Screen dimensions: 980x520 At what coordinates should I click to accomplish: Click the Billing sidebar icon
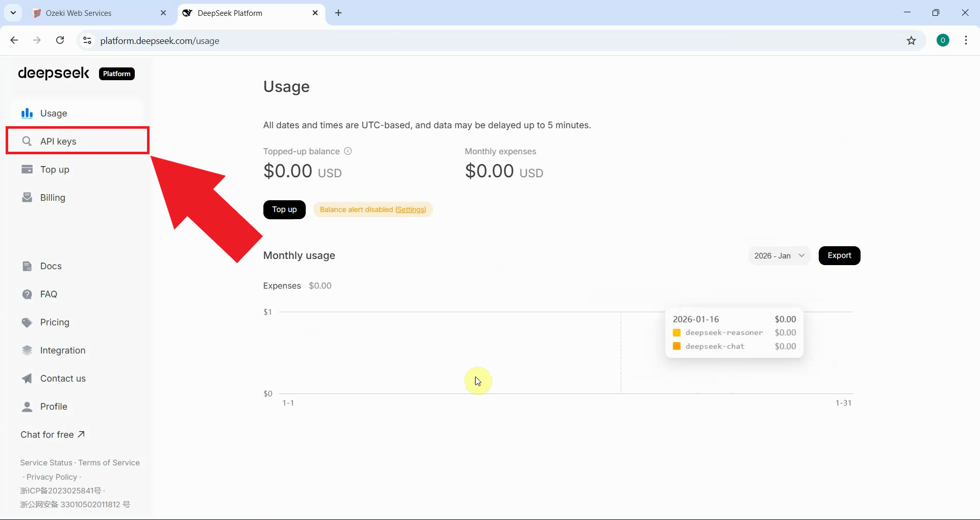point(27,197)
